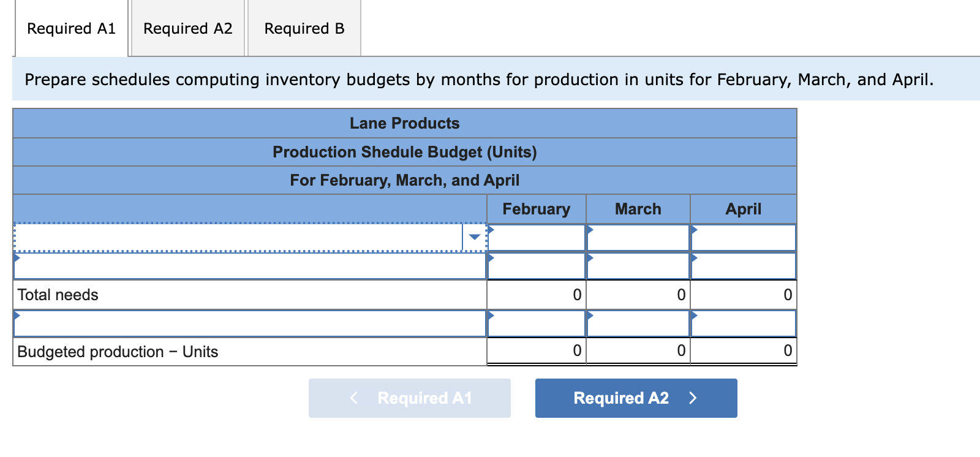Image resolution: width=980 pixels, height=457 pixels.
Task: Click Budgeted production April value cell
Action: [744, 351]
